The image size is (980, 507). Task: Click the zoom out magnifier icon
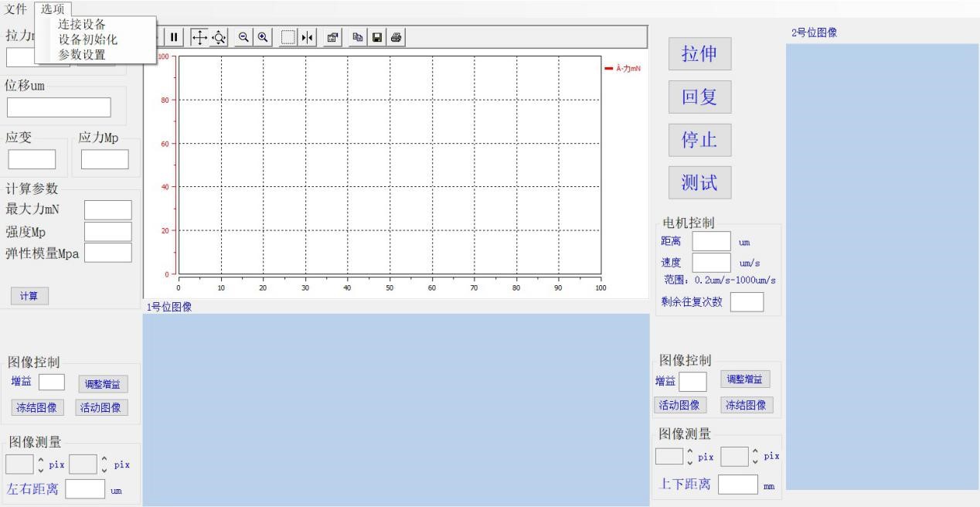pos(243,36)
